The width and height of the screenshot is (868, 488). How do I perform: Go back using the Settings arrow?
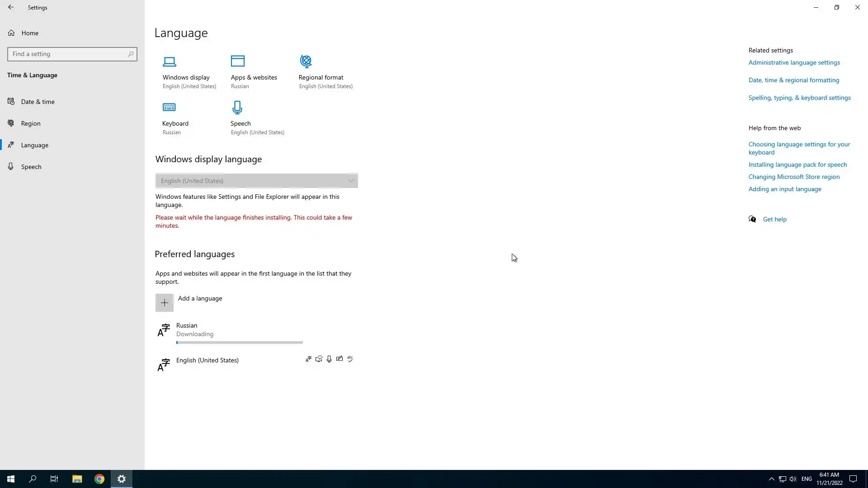11,7
